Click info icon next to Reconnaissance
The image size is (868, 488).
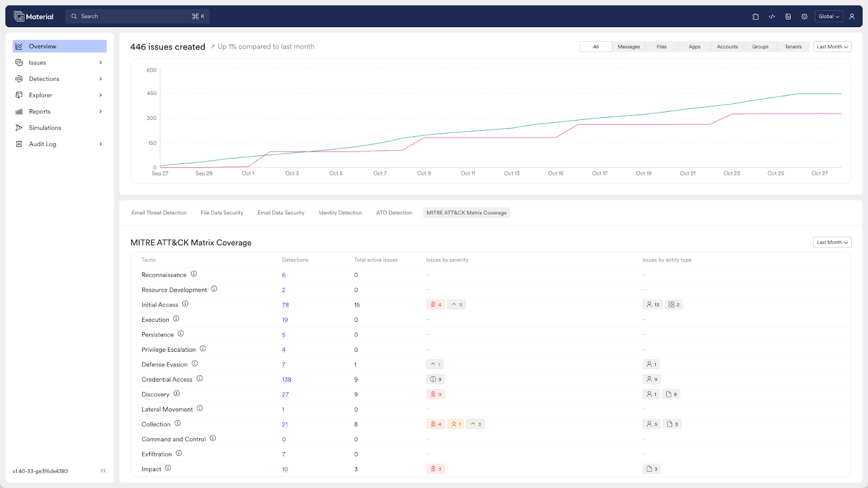[194, 274]
